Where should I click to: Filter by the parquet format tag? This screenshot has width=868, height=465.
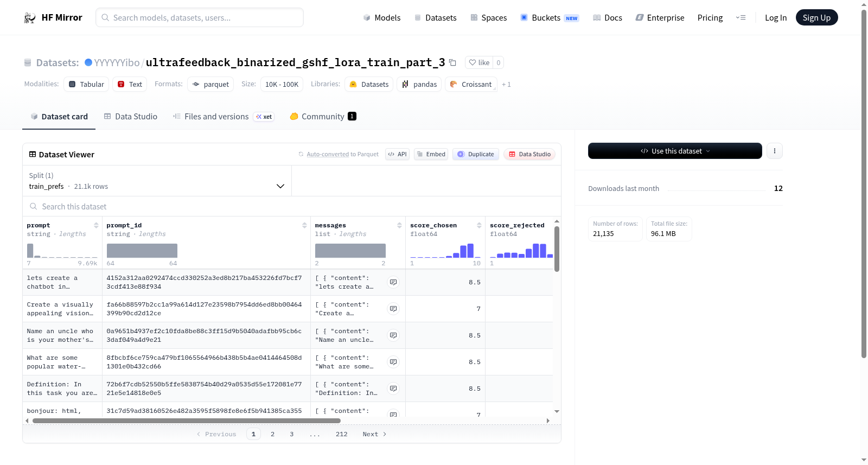[210, 84]
